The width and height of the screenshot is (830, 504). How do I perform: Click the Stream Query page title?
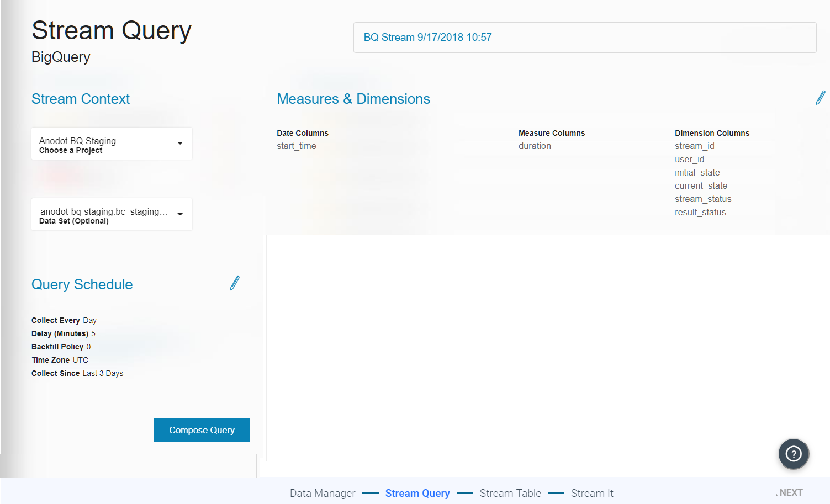(112, 30)
